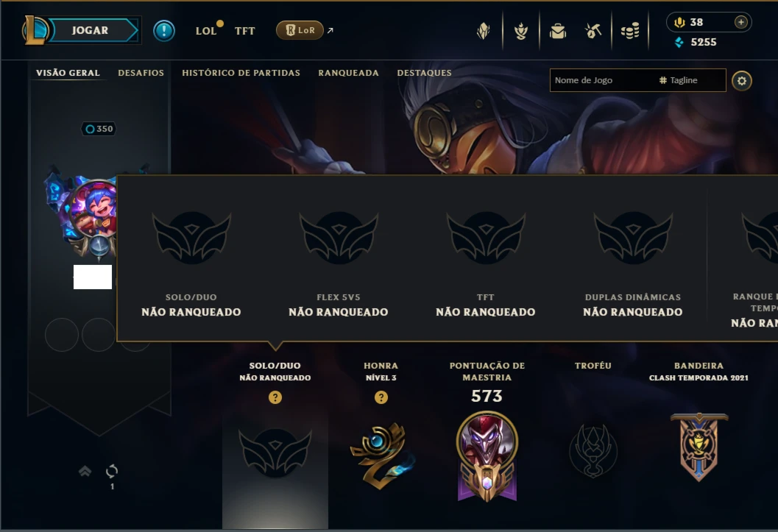778x532 pixels.
Task: Click the blue notification alert icon
Action: click(x=163, y=31)
